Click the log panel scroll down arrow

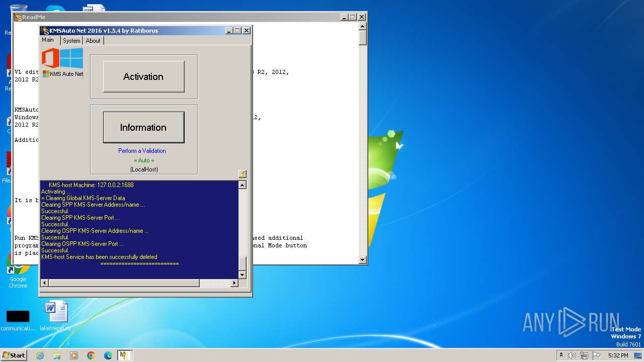click(243, 275)
